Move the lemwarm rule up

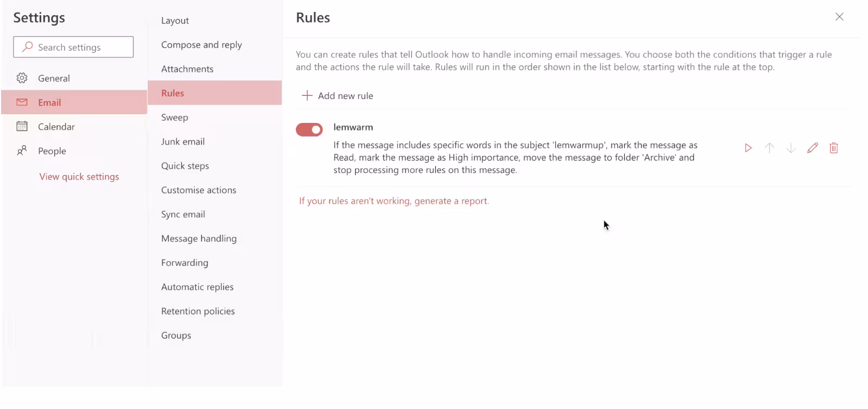769,148
